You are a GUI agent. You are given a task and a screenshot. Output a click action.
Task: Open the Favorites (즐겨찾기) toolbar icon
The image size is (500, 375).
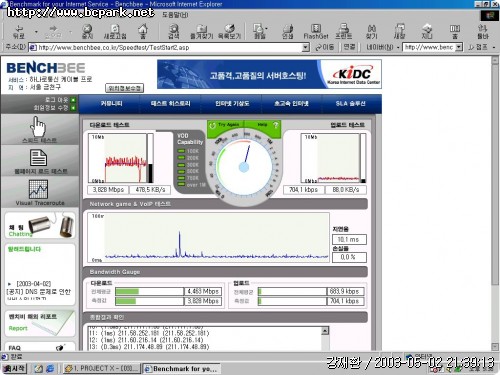point(201,29)
